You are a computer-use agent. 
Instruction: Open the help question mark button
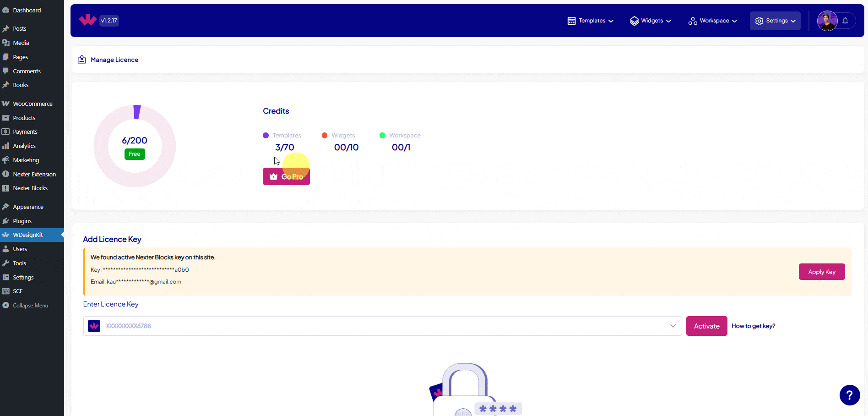[850, 395]
